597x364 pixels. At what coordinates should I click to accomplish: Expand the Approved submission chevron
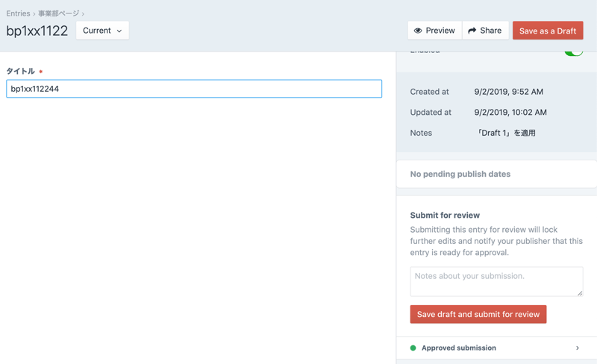(x=577, y=348)
